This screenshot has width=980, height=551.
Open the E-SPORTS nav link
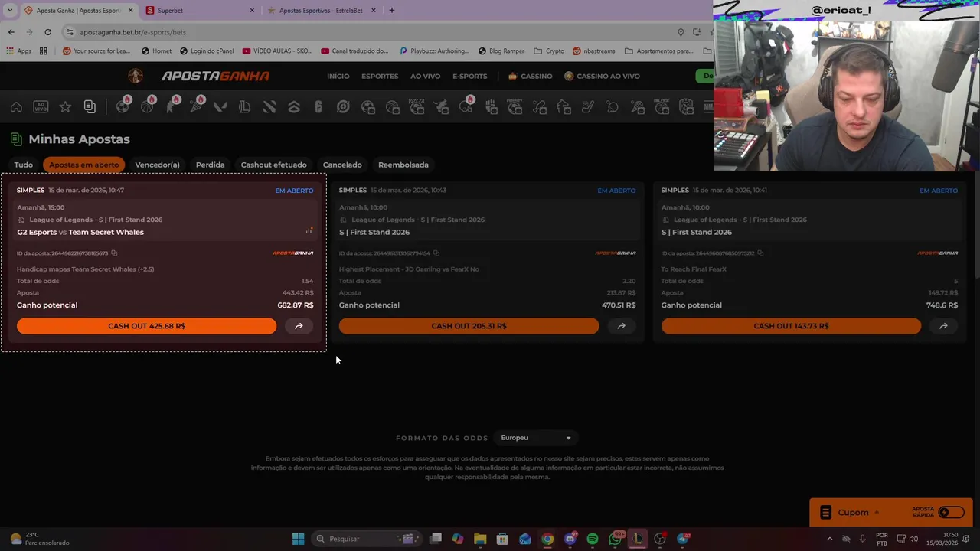469,76
